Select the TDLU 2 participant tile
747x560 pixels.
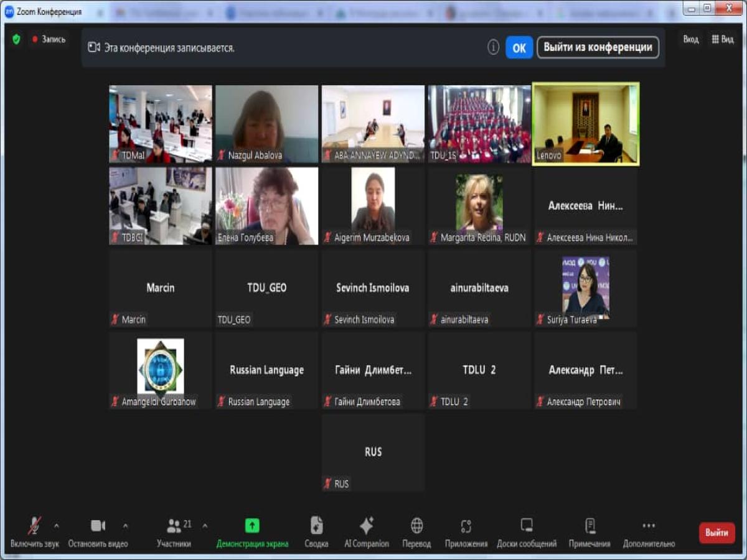click(x=479, y=370)
